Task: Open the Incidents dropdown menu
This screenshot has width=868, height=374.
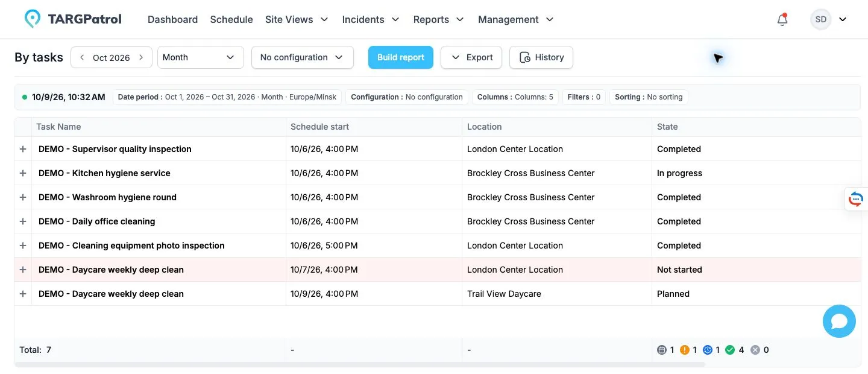Action: pyautogui.click(x=371, y=19)
